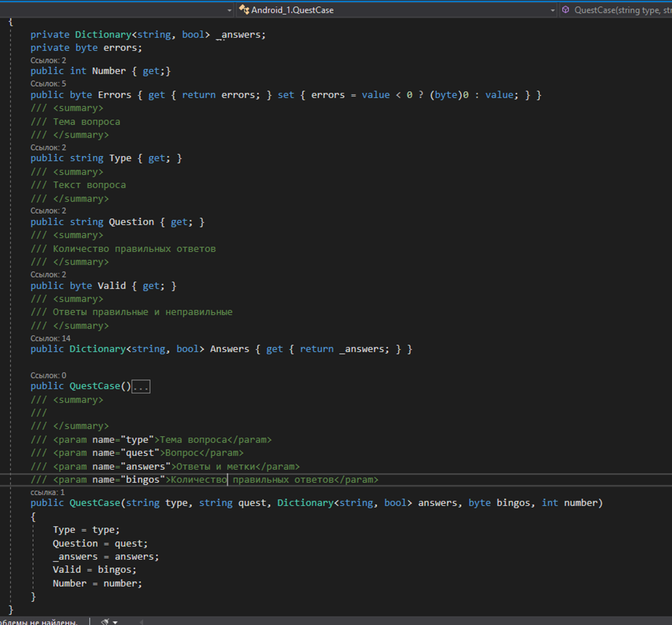The width and height of the screenshot is (672, 625).
Task: Open the references CodeLens above Number property
Action: 48,60
